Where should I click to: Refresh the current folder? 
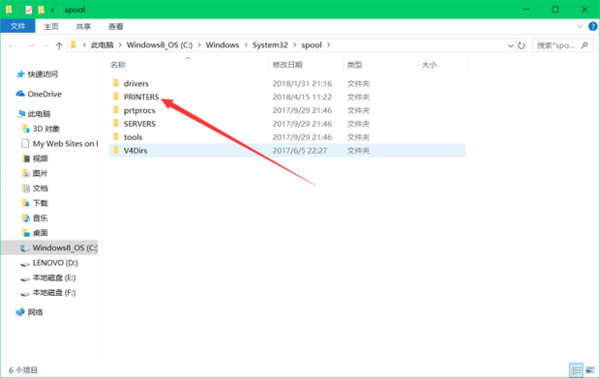(x=521, y=46)
